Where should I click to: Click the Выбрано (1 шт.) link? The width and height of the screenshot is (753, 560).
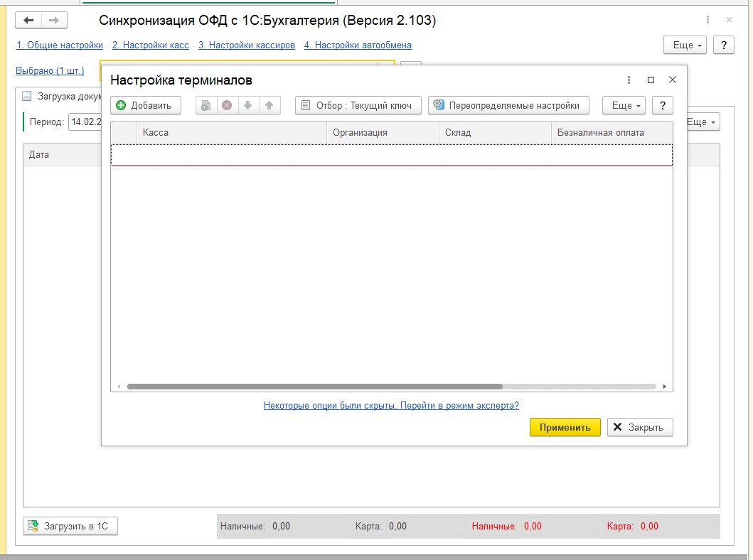[50, 70]
